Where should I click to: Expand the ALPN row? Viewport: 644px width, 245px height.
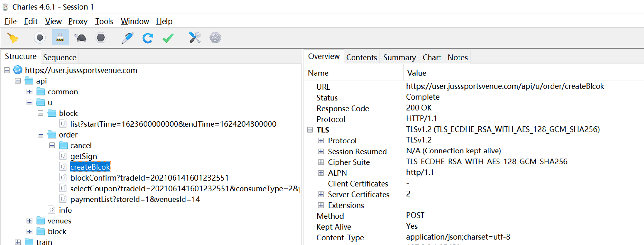click(x=321, y=173)
